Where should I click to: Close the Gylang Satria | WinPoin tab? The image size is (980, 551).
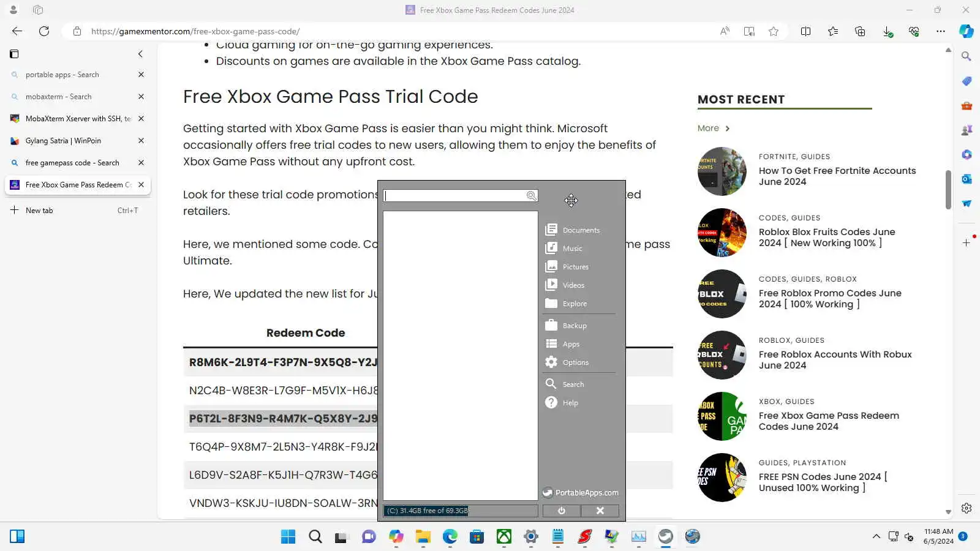click(x=141, y=141)
